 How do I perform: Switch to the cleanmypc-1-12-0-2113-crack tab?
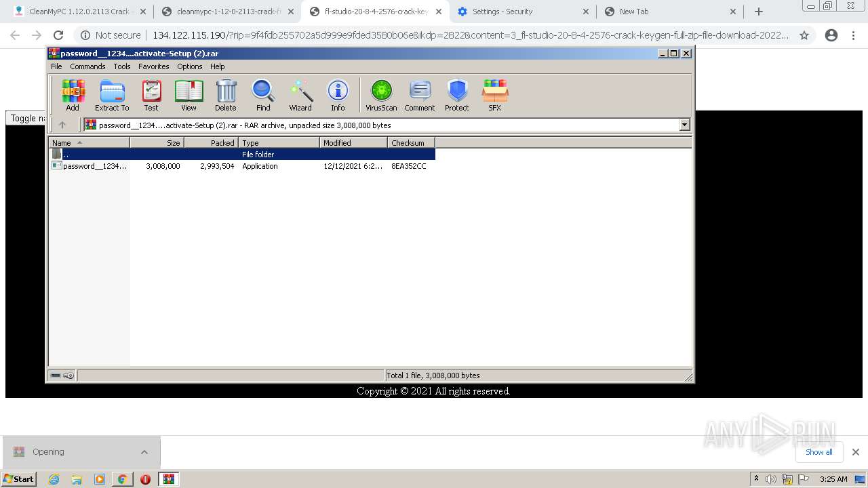(226, 12)
